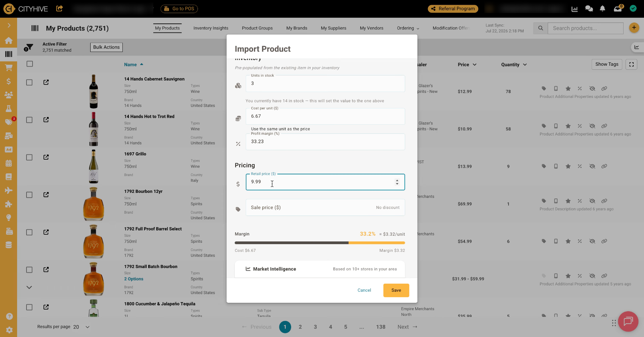Screen dimensions: 644x337
Task: Switch to the My Products tab
Action: pos(167,28)
